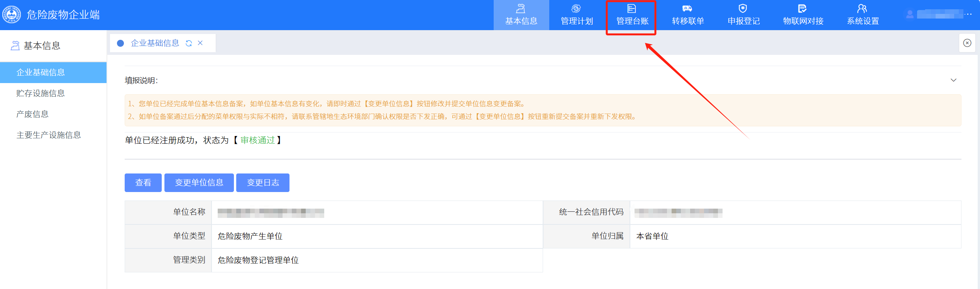Click the 填报说明 heading text
Screen dimensions: 980x289
click(141, 80)
